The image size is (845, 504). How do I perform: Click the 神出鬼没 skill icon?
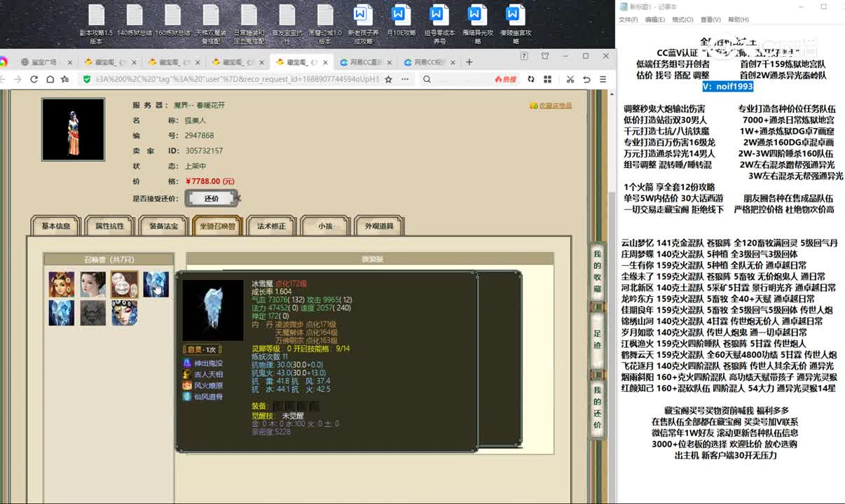coord(187,363)
